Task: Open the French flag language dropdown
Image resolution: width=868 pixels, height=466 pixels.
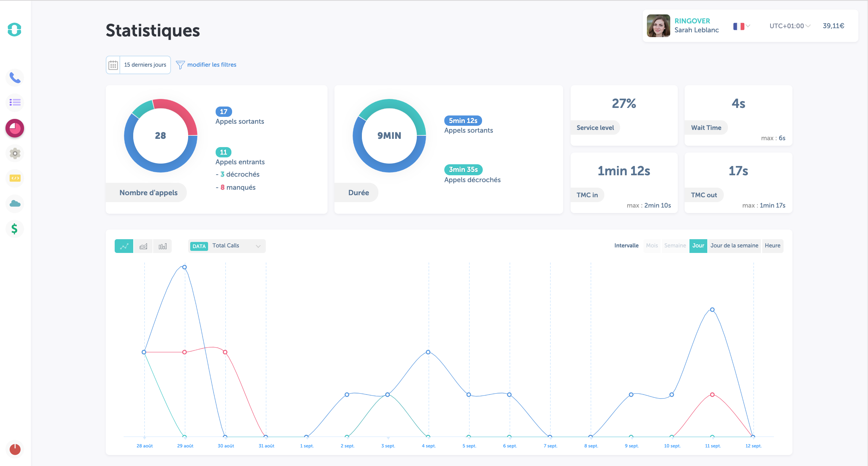Action: click(741, 26)
